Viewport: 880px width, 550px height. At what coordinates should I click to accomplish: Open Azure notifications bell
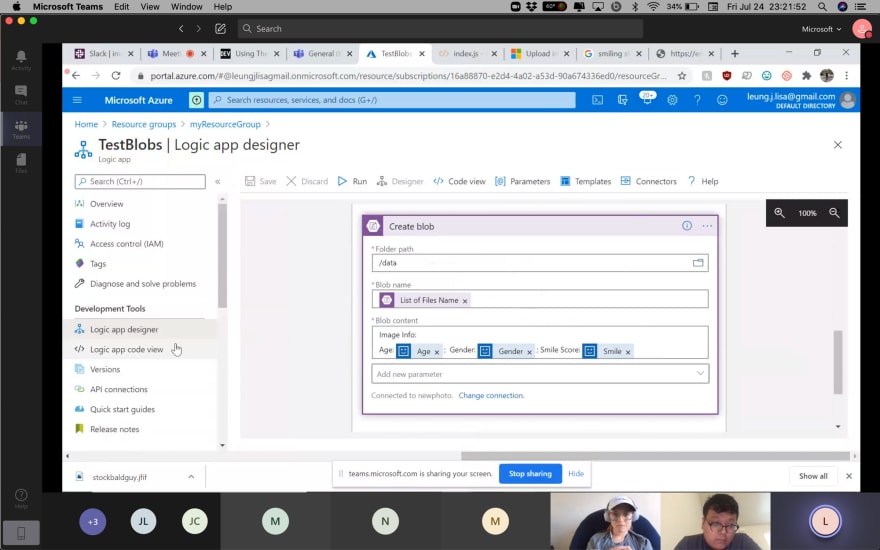647,99
